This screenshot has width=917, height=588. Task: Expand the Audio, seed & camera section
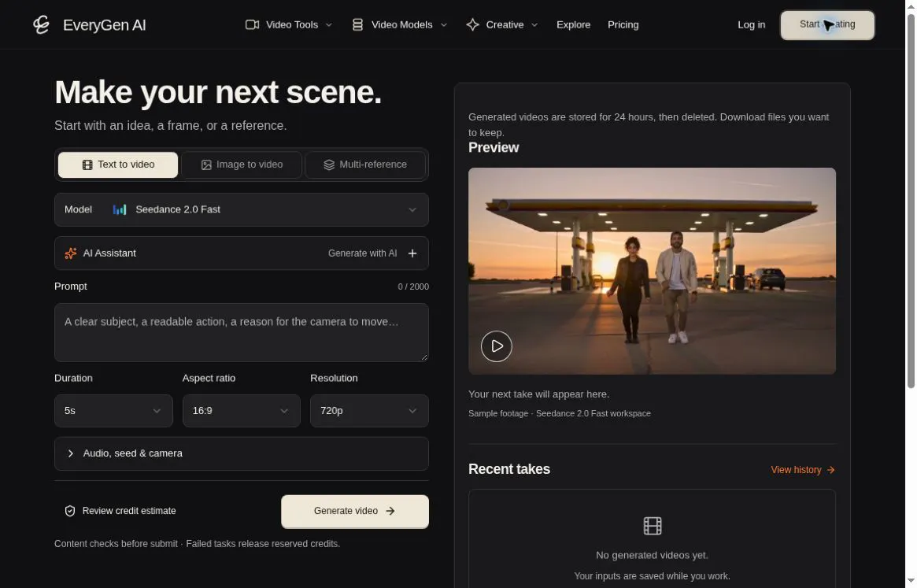[242, 453]
